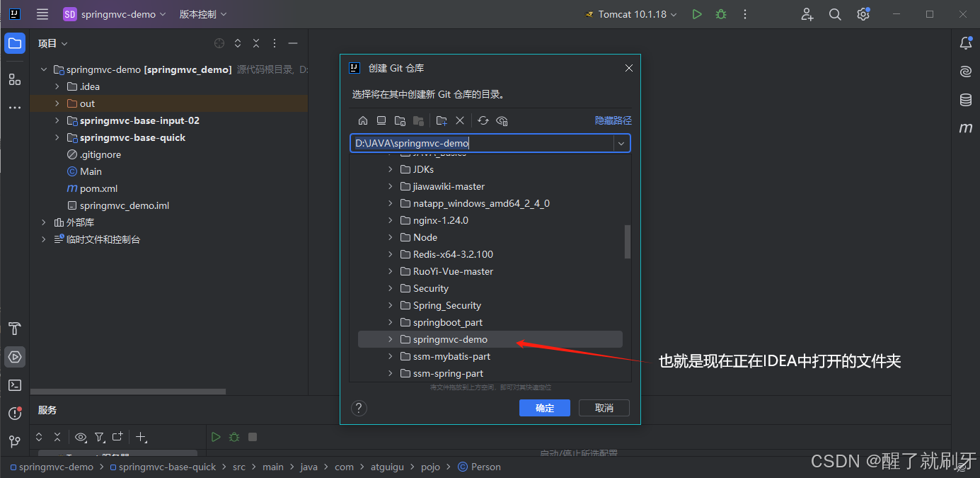Toggle view mode eye in Services

81,437
